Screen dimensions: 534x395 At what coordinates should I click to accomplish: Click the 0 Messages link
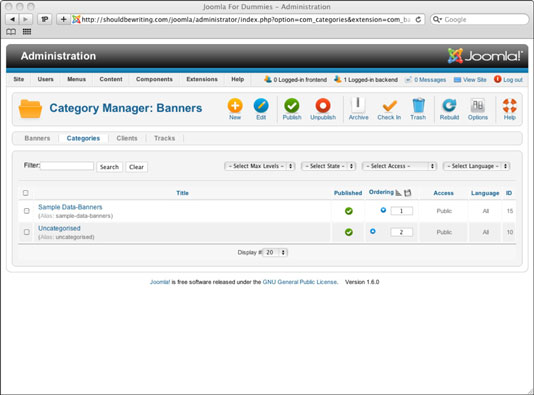click(426, 80)
